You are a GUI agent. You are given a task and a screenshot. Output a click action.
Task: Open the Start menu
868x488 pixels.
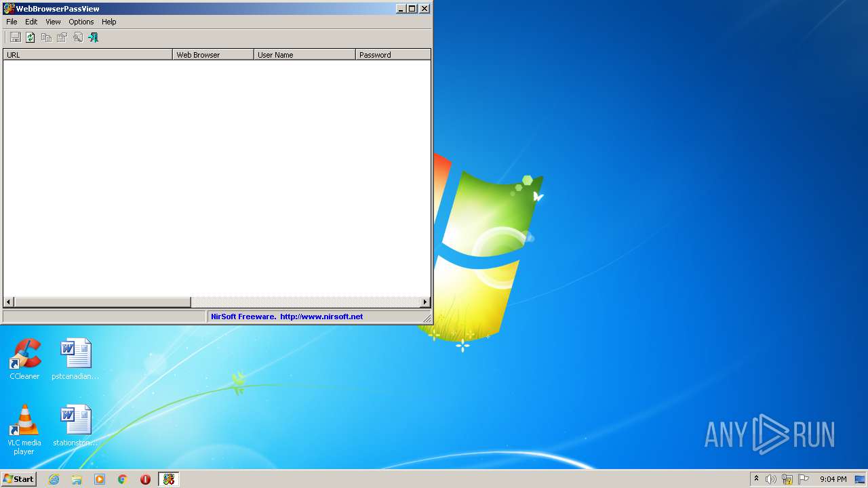pyautogui.click(x=18, y=479)
